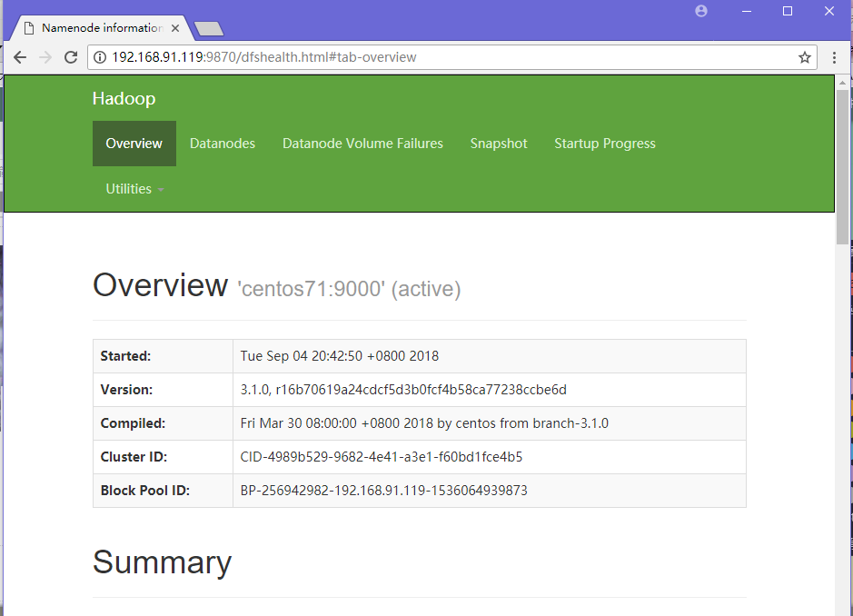The height and width of the screenshot is (616, 853).
Task: Switch to the Overview tab
Action: tap(134, 144)
